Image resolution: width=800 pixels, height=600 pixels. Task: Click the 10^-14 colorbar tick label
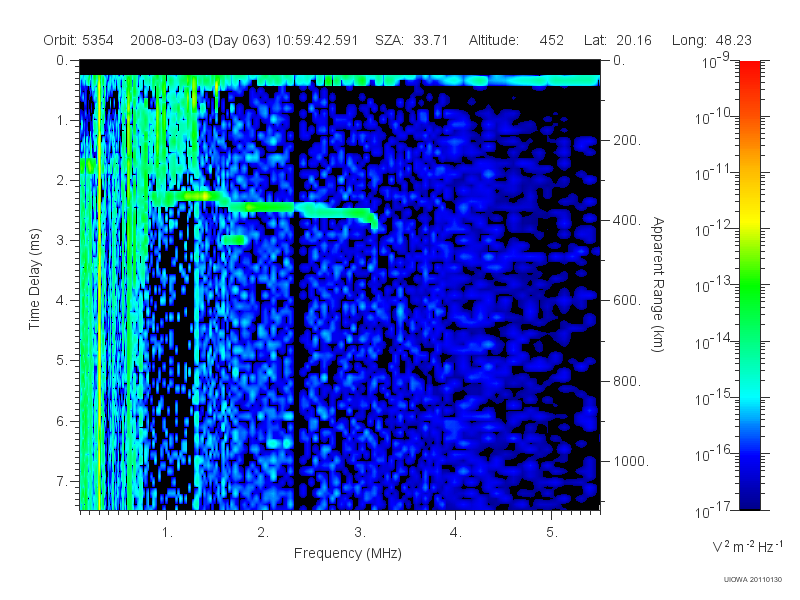point(714,341)
